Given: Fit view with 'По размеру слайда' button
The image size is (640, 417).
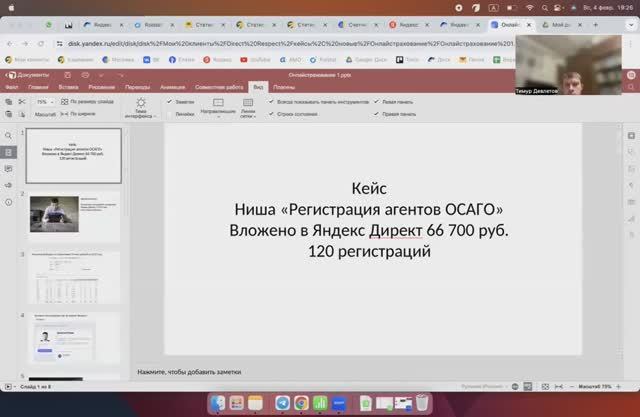Looking at the screenshot, I should (x=87, y=102).
